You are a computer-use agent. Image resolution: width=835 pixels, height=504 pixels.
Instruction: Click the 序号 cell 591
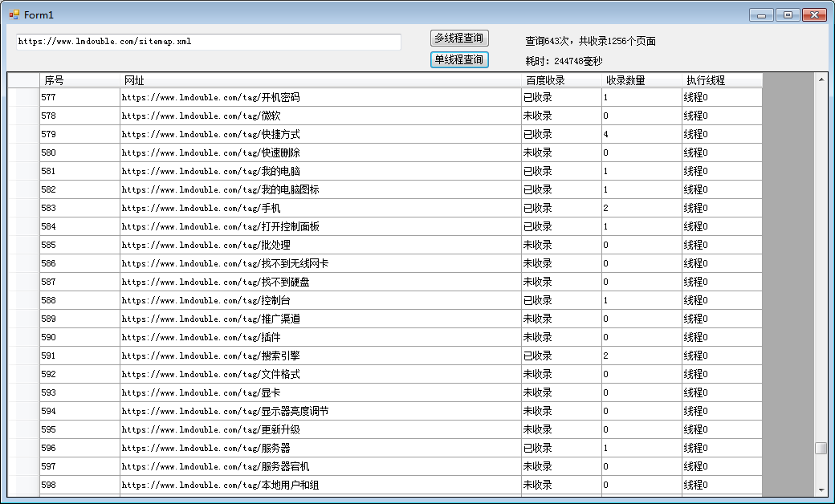pyautogui.click(x=79, y=356)
